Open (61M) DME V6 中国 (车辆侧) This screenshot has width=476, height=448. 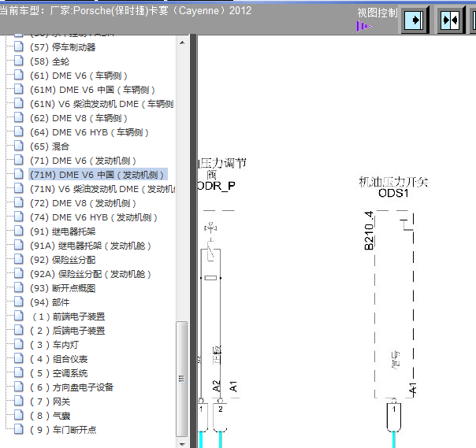click(x=92, y=90)
